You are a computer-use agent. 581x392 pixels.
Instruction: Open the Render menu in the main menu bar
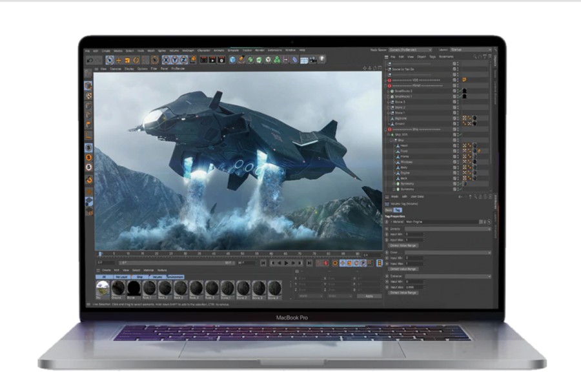pos(260,50)
